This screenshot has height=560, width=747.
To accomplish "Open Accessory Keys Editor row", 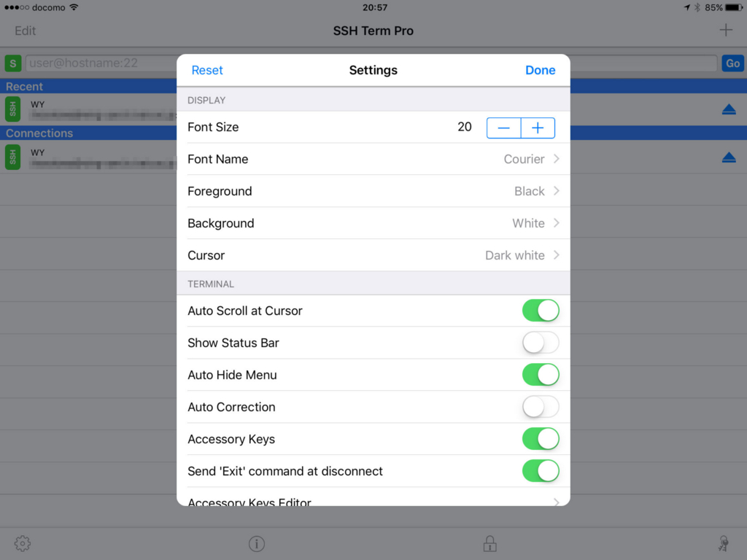I will pos(373,497).
